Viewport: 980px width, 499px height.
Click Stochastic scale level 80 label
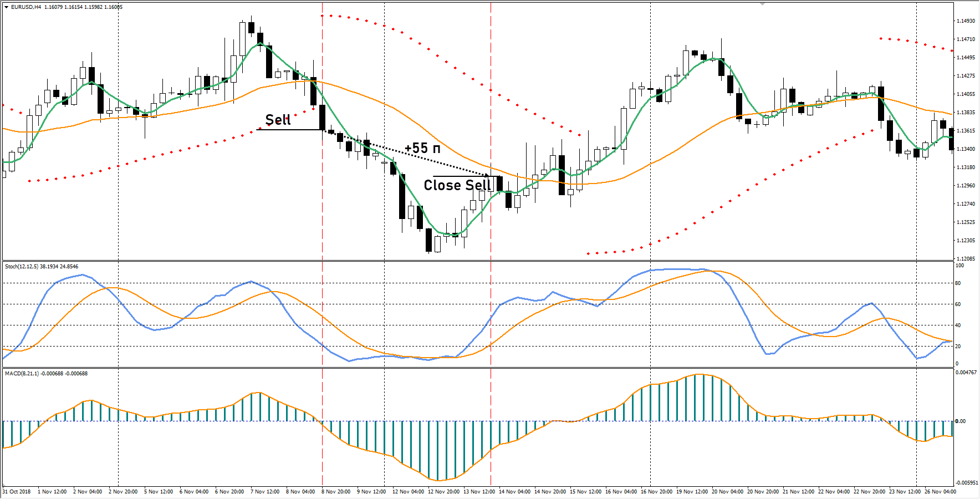(958, 283)
